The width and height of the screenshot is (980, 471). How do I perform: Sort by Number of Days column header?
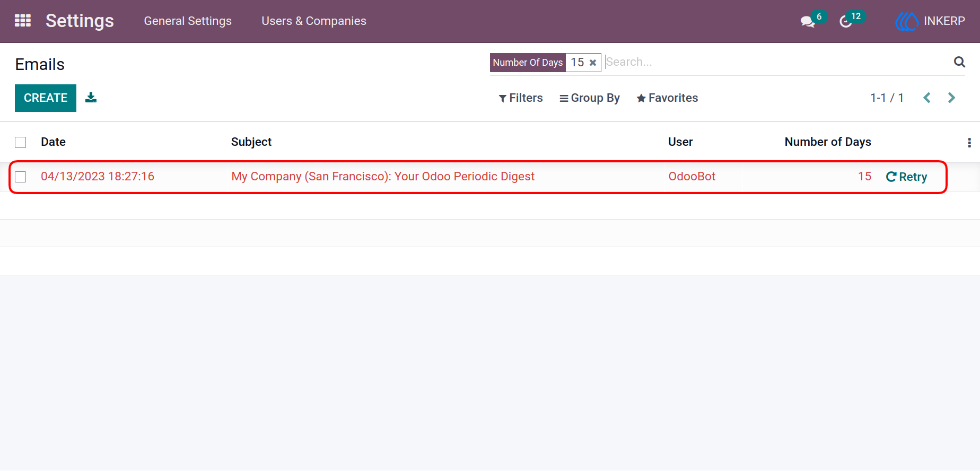(828, 142)
